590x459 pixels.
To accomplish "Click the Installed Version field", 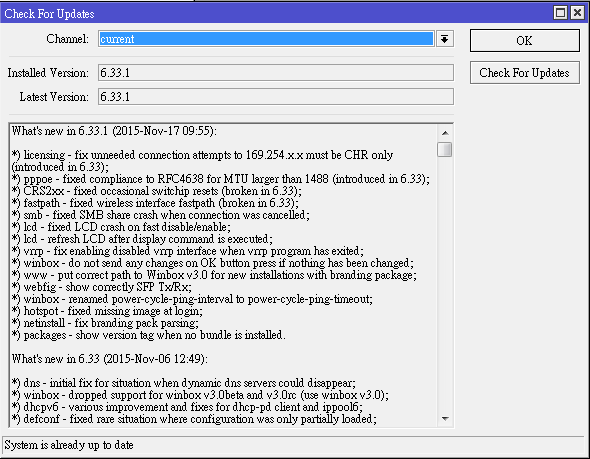I will pos(276,73).
